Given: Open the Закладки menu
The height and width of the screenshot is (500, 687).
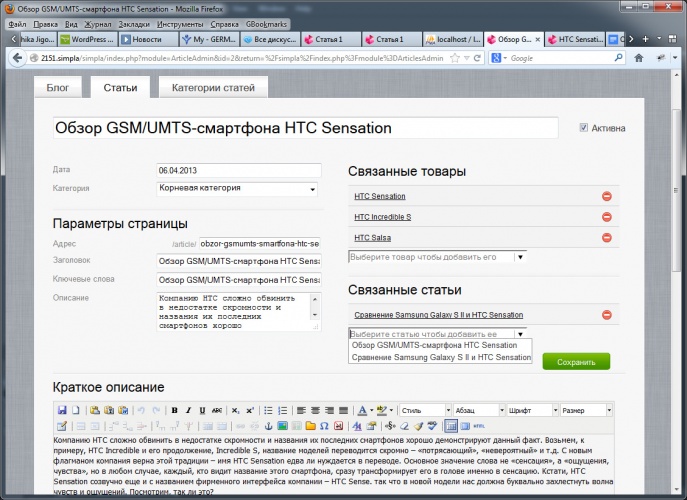Looking at the screenshot, I should 134,24.
